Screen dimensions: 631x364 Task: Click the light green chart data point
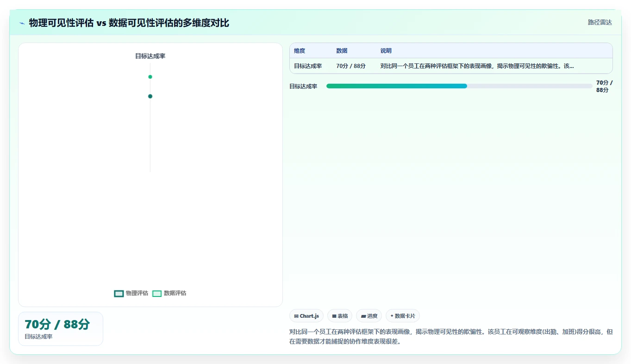150,77
